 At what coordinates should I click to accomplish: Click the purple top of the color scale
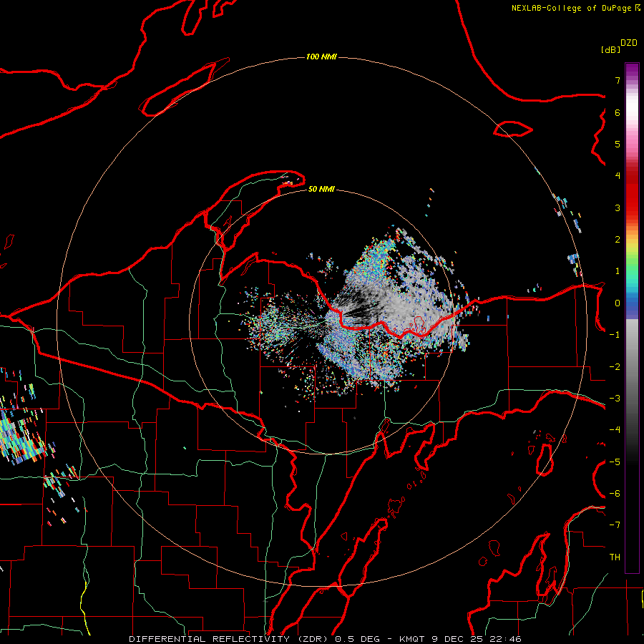(x=632, y=68)
